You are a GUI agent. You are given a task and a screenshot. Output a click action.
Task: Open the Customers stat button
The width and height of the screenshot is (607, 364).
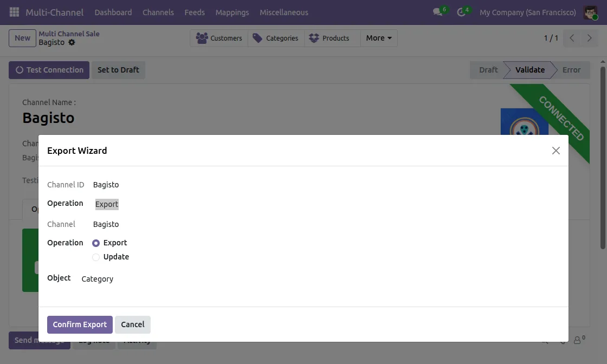(219, 38)
